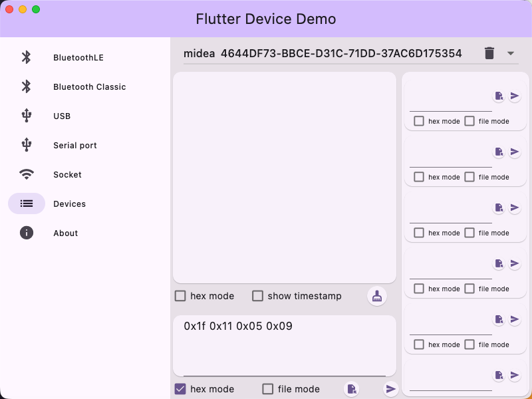Click file picker icon beside main send button
The height and width of the screenshot is (399, 532).
352,389
